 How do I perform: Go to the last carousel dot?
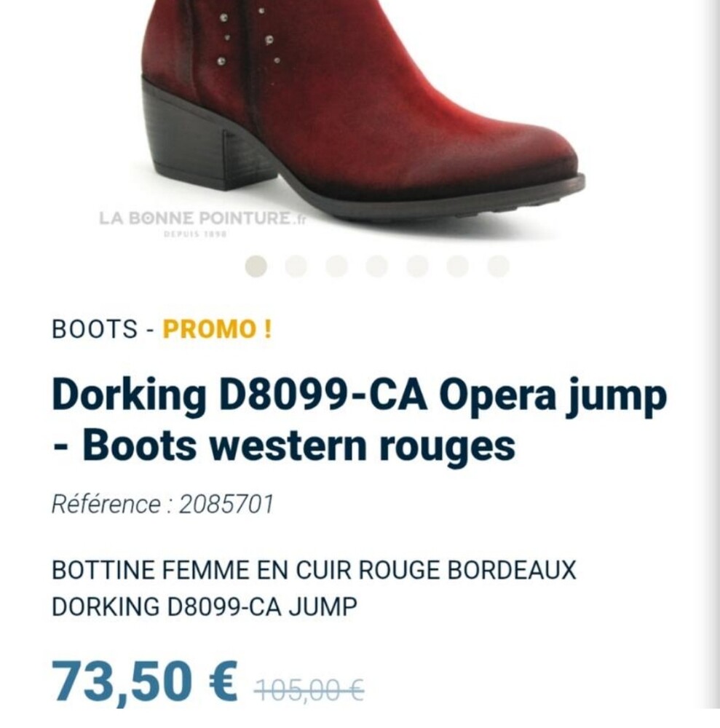(498, 266)
